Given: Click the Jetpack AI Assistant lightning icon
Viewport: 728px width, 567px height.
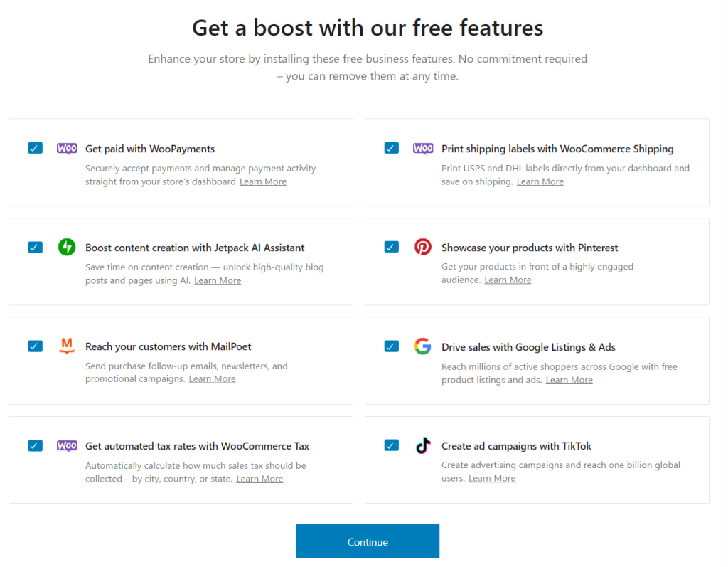Looking at the screenshot, I should [66, 247].
